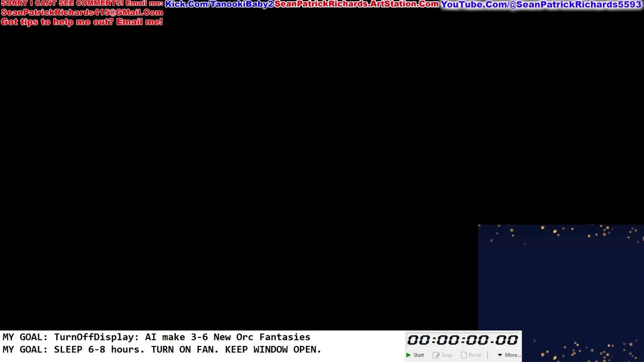Click 'SORRY I CANT SEE COMMENTS' text

point(62,3)
